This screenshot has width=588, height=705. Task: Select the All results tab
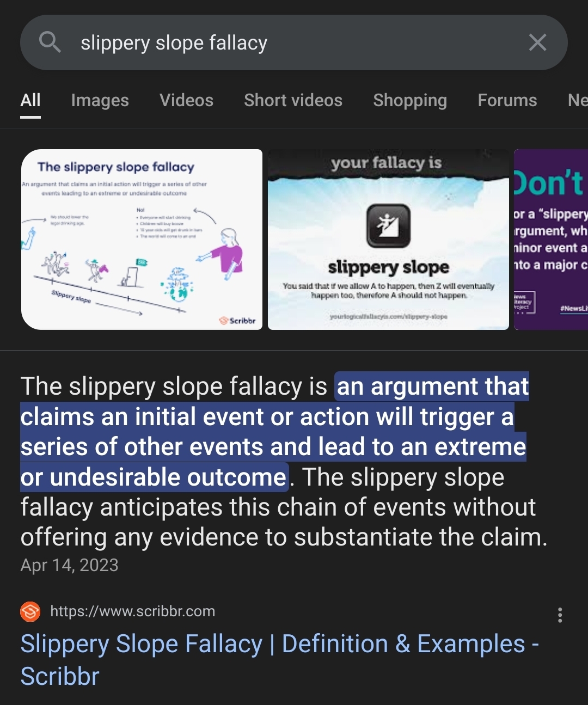coord(30,100)
